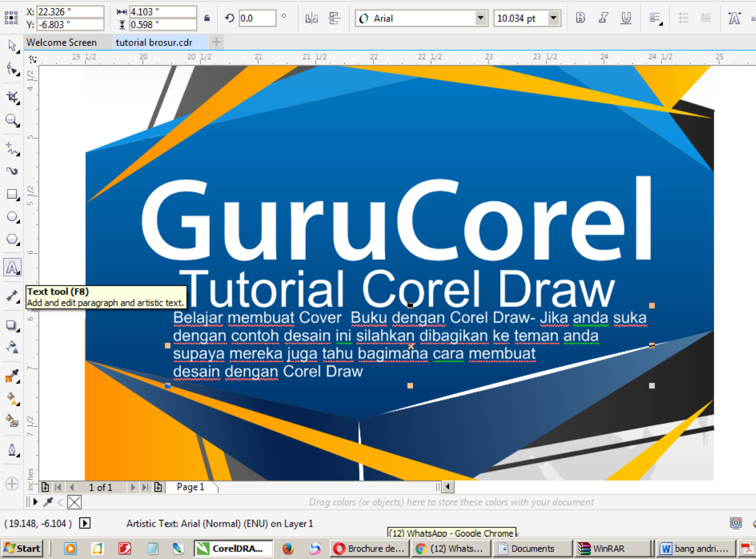Select the Page 1 tab

pyautogui.click(x=190, y=487)
